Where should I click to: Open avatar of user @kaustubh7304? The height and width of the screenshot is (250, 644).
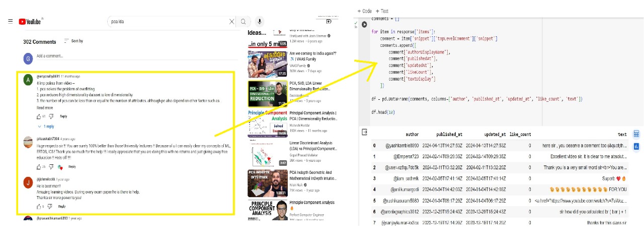click(28, 142)
